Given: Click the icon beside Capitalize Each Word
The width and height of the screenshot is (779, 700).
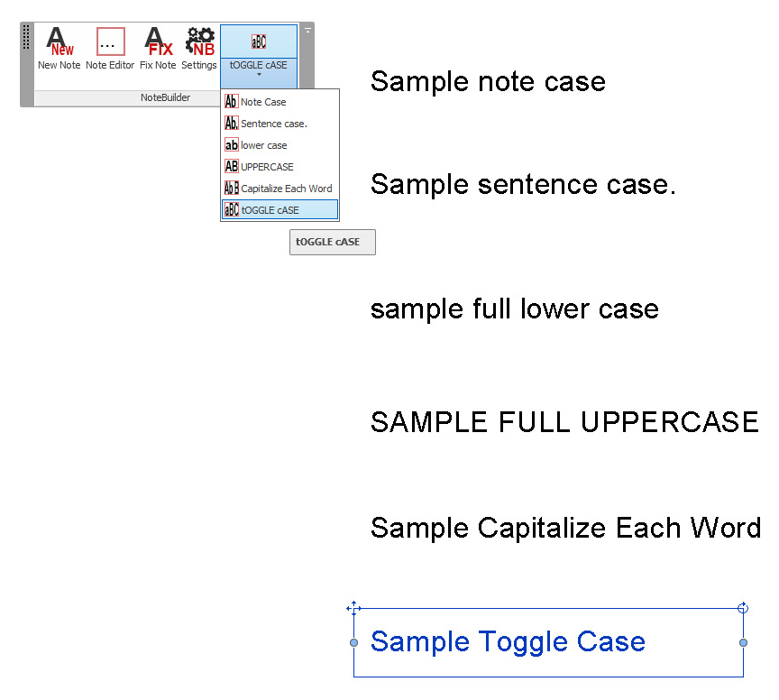Looking at the screenshot, I should 231,189.
